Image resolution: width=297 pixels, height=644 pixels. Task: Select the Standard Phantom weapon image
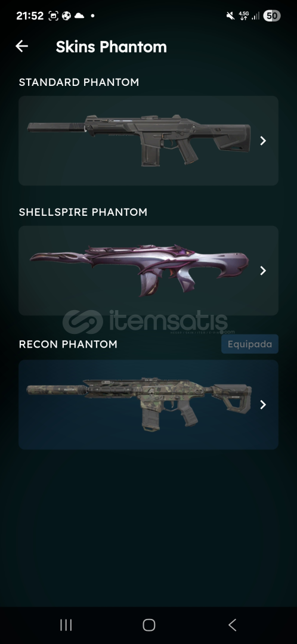(x=139, y=141)
